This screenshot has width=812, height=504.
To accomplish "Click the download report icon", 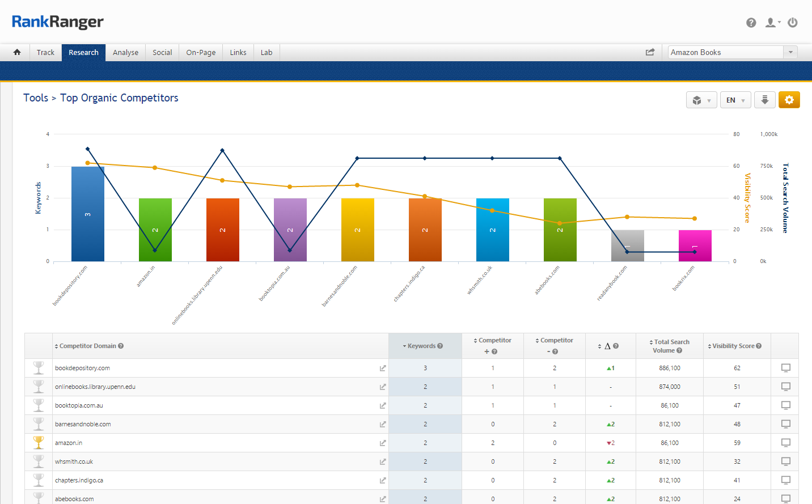I will tap(764, 100).
